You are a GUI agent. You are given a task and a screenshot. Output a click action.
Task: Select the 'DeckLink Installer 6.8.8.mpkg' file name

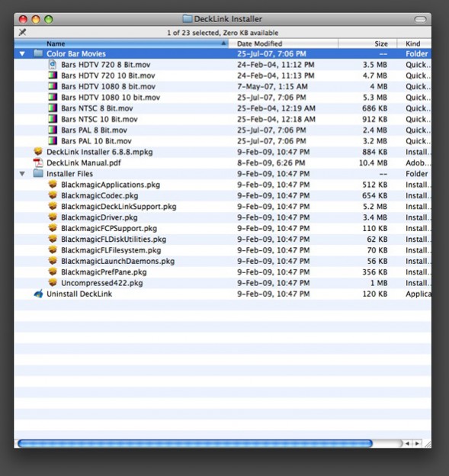(x=100, y=152)
